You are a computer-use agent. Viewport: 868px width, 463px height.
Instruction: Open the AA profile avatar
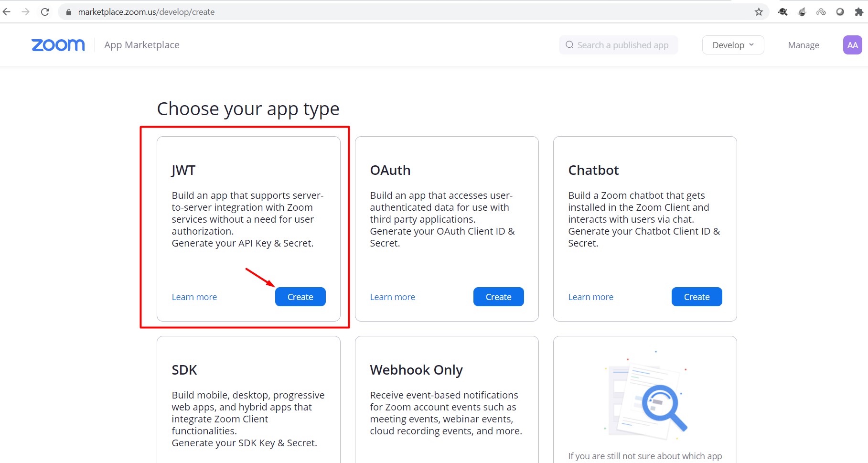[852, 45]
